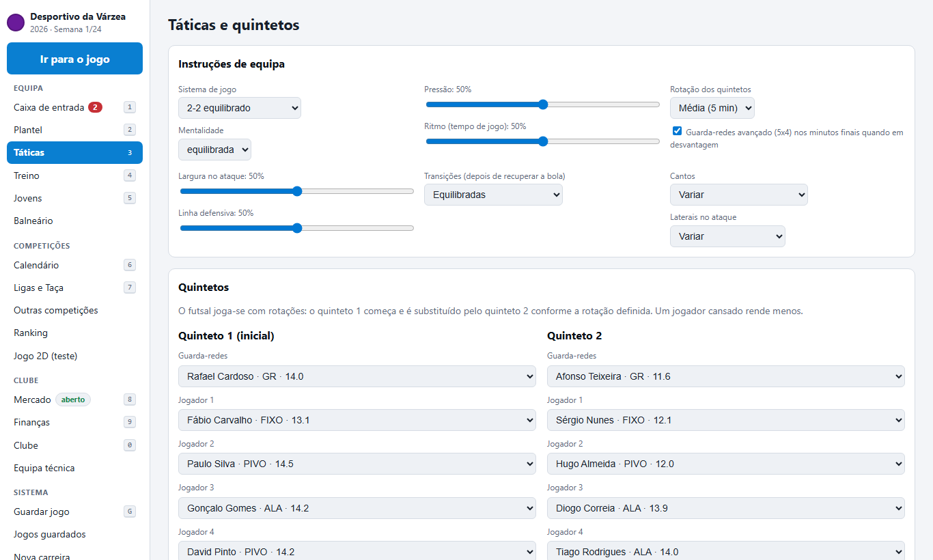Toggle advanced goalkeeper 5x4 checkbox

coord(677,132)
